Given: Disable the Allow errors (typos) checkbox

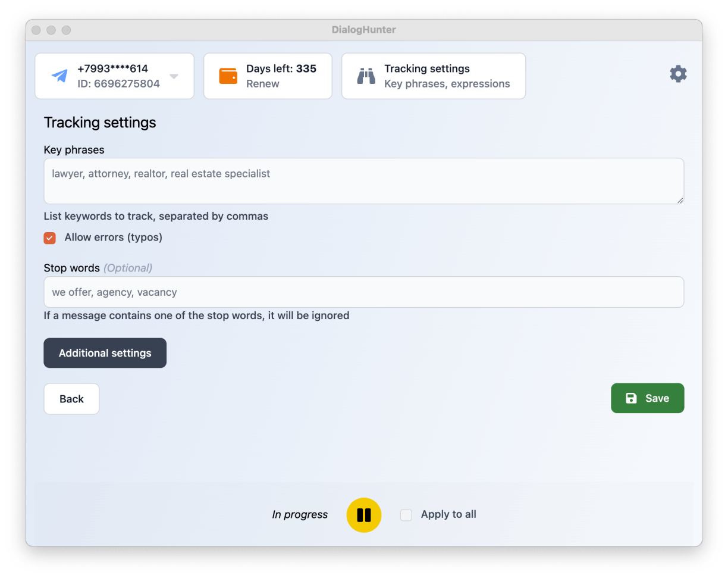Looking at the screenshot, I should [x=50, y=238].
